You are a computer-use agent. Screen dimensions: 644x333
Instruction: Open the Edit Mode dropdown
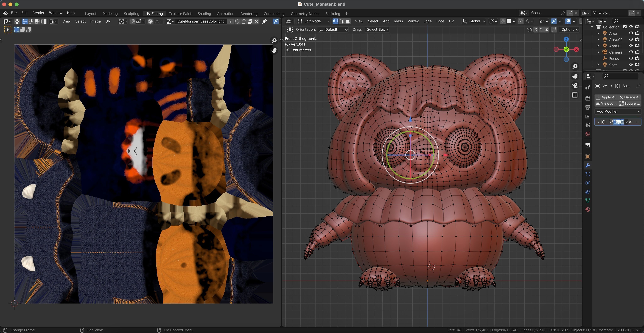[314, 21]
